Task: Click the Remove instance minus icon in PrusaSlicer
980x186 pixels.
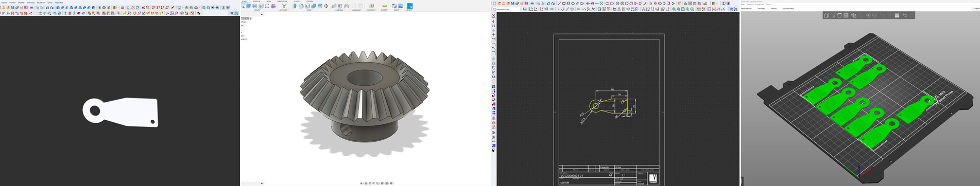Action: pos(874,15)
